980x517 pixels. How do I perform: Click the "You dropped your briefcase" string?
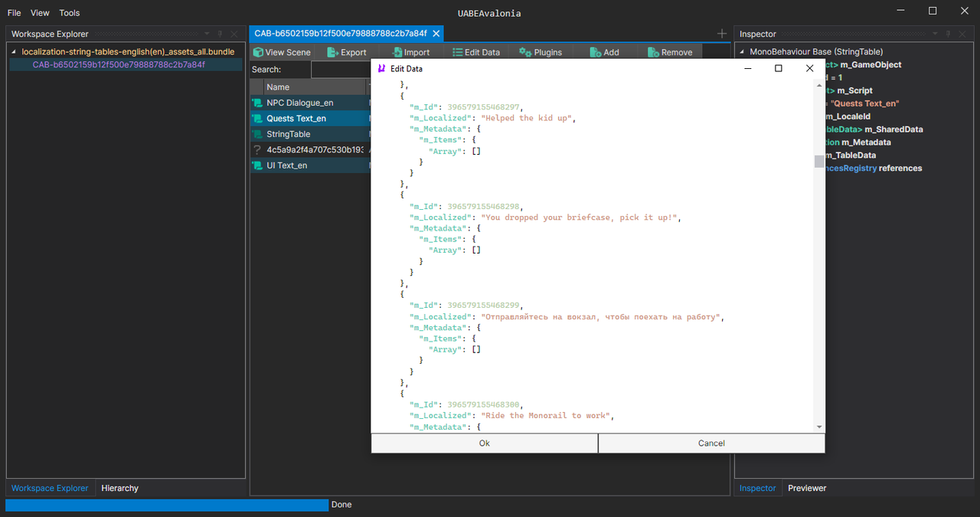coord(580,218)
